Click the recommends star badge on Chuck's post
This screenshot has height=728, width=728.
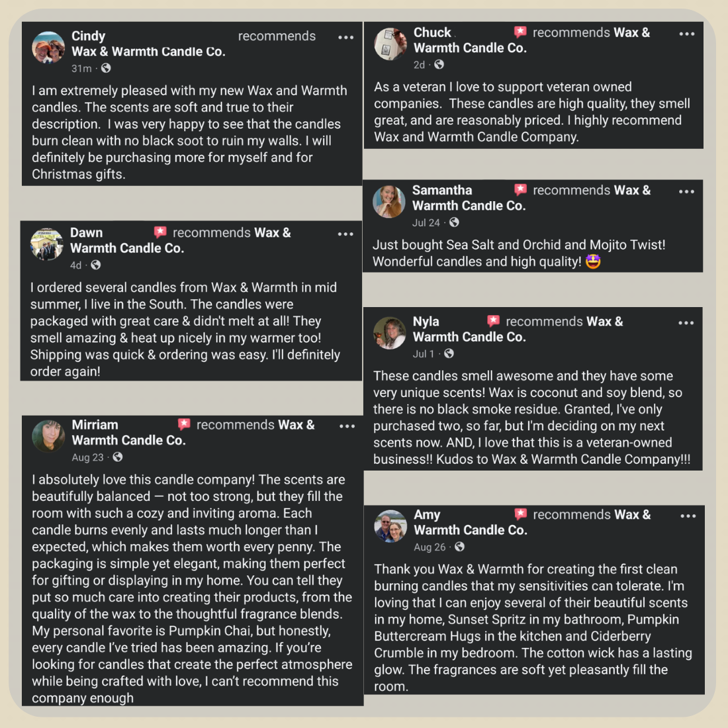[x=521, y=32]
